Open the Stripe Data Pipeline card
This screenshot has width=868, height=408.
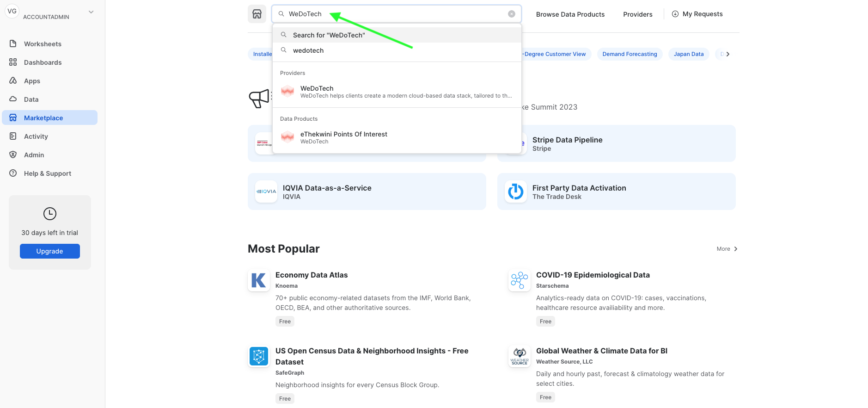pyautogui.click(x=617, y=143)
